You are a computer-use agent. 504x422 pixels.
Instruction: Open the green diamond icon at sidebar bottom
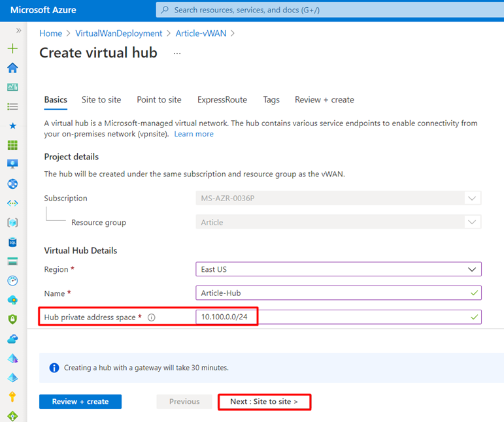click(12, 416)
